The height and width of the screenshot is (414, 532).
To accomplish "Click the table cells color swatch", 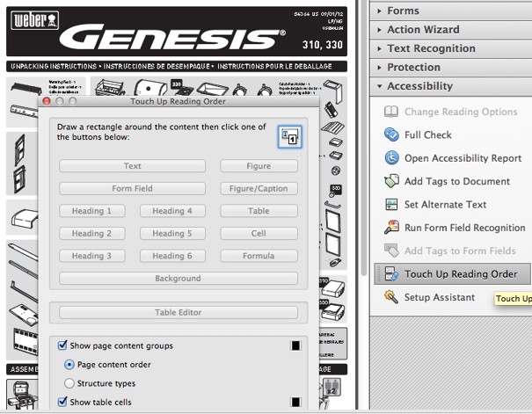I will [295, 403].
